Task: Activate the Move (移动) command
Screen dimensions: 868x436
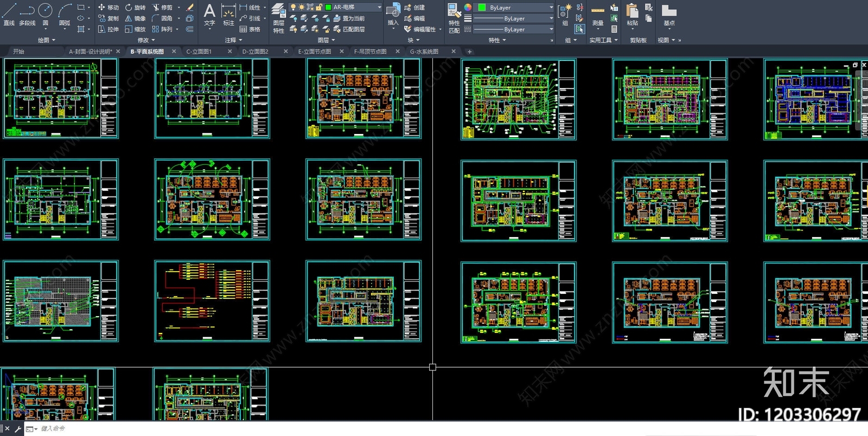Action: tap(108, 8)
